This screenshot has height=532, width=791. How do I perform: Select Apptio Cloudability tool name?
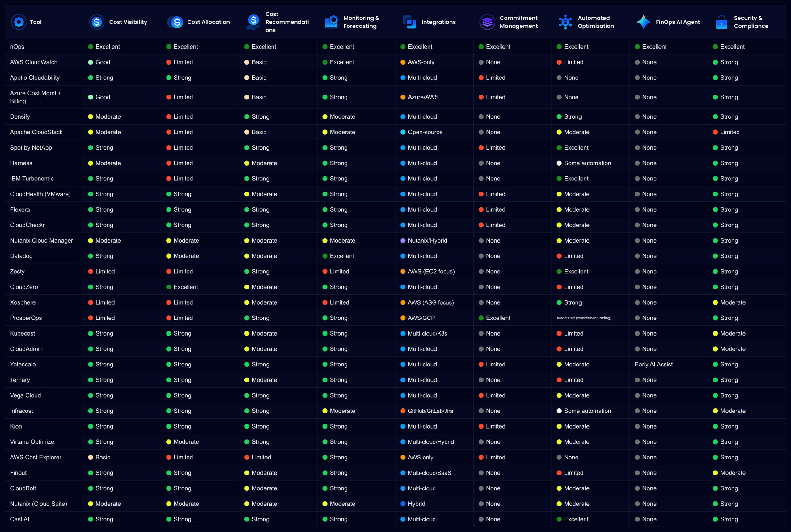(x=35, y=78)
